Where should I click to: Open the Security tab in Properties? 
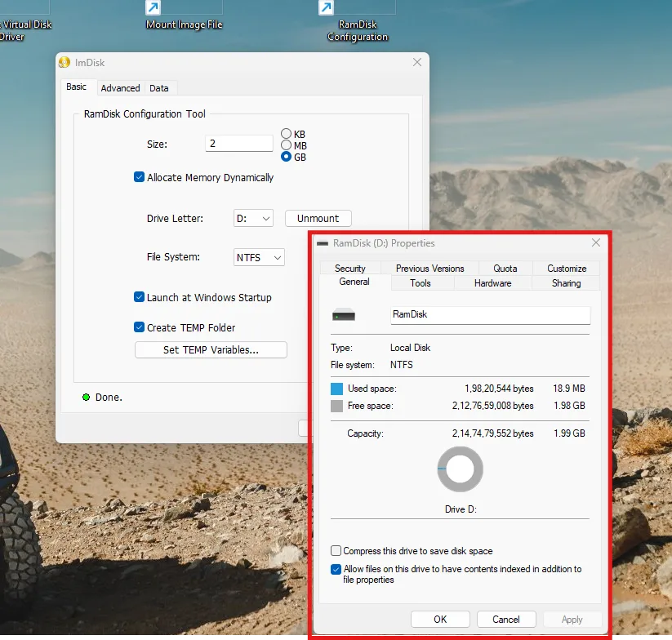(350, 269)
